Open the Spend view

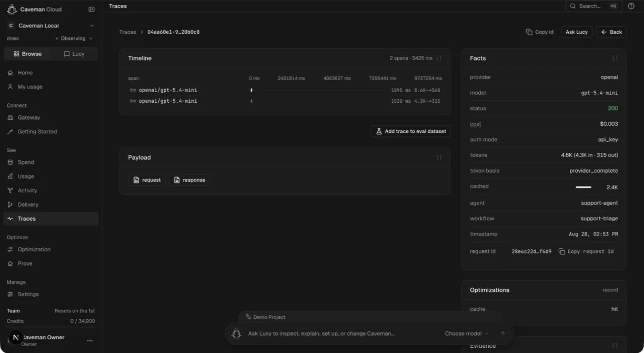[51, 162]
